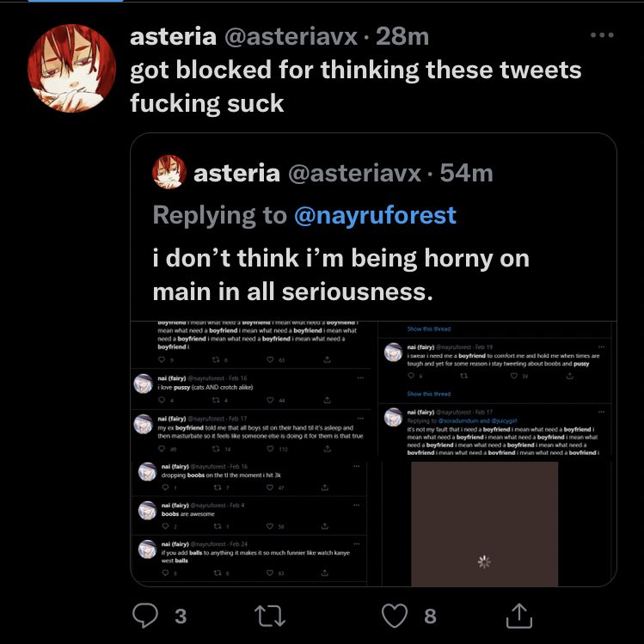Image resolution: width=644 pixels, height=644 pixels.
Task: Click the small avatar in the quoted tweet
Action: pos(169,173)
